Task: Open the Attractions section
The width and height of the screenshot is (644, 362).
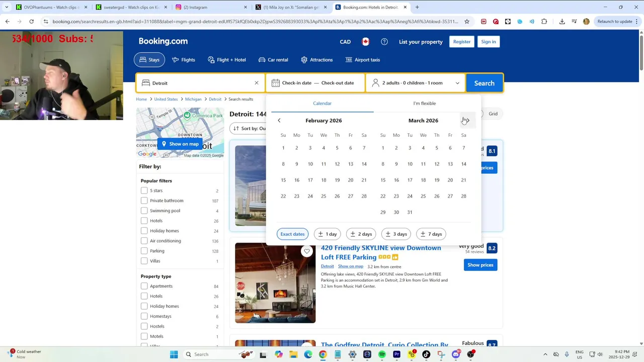Action: tap(317, 60)
